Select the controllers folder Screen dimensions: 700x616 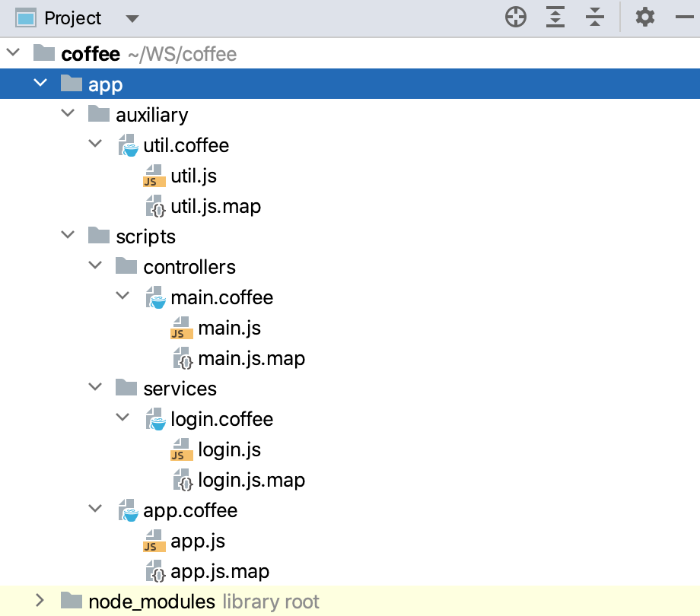pyautogui.click(x=189, y=267)
